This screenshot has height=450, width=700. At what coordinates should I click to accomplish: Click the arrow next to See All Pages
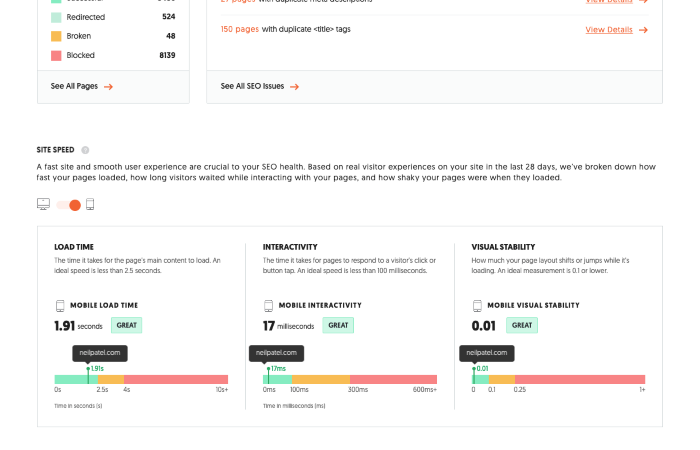(x=108, y=87)
